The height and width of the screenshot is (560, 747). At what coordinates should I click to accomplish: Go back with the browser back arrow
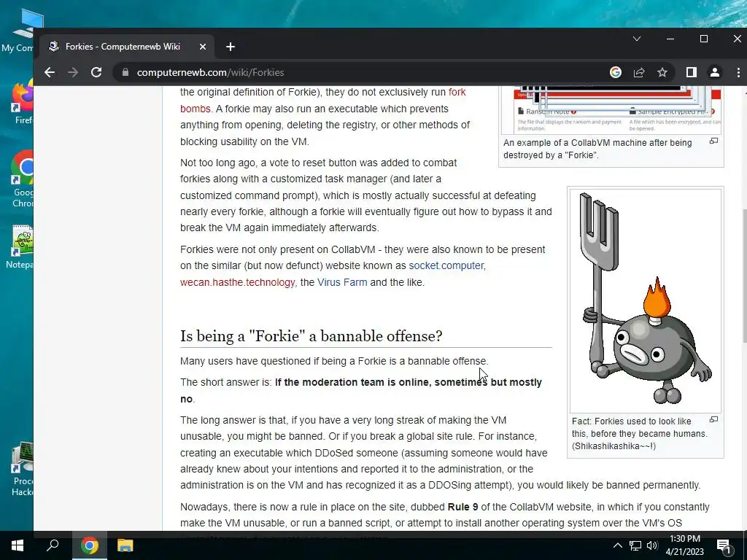50,72
